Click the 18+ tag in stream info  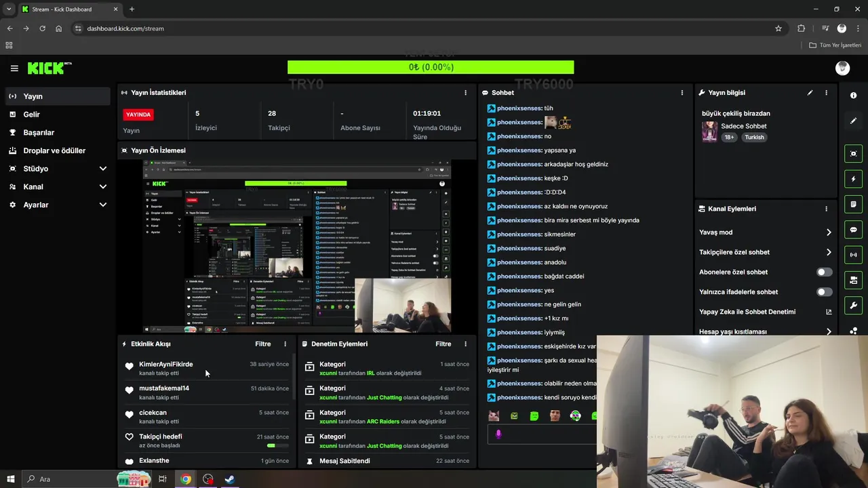(729, 138)
